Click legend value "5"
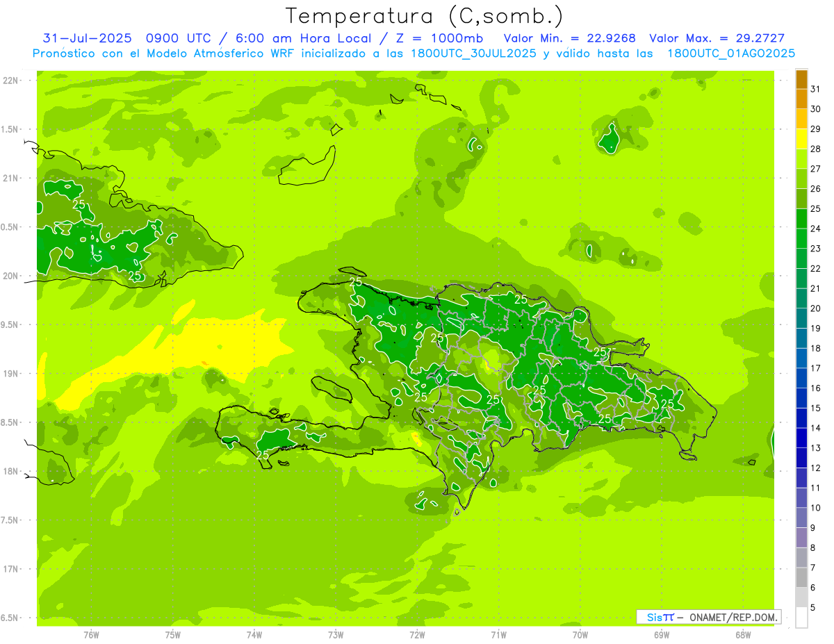The image size is (834, 644). (x=813, y=607)
